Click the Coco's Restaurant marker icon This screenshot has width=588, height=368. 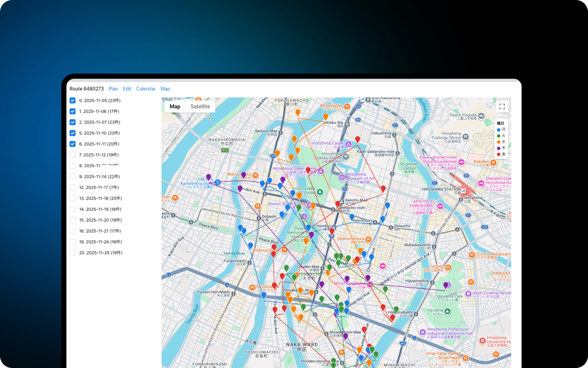pos(472,255)
